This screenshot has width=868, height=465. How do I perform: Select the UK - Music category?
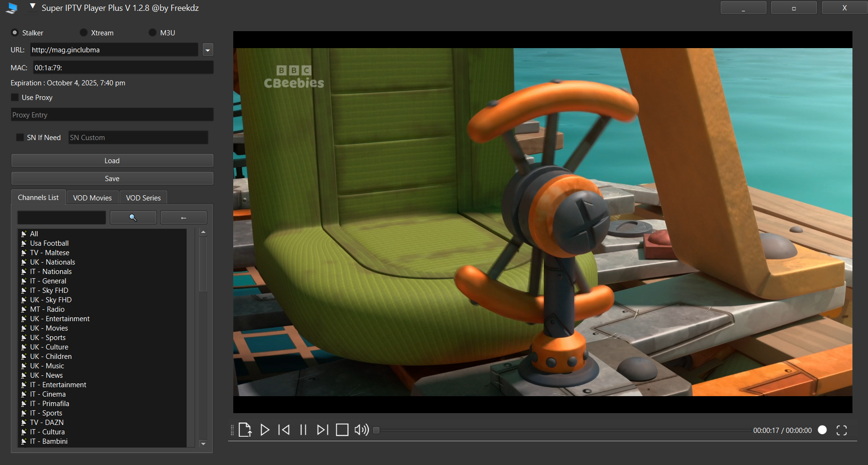point(102,365)
